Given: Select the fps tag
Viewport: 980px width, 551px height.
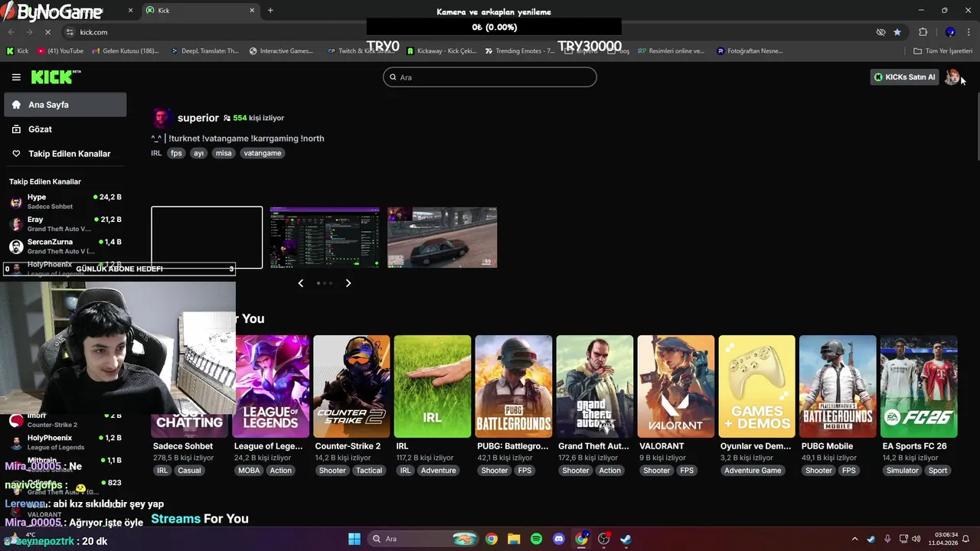Looking at the screenshot, I should click(176, 153).
